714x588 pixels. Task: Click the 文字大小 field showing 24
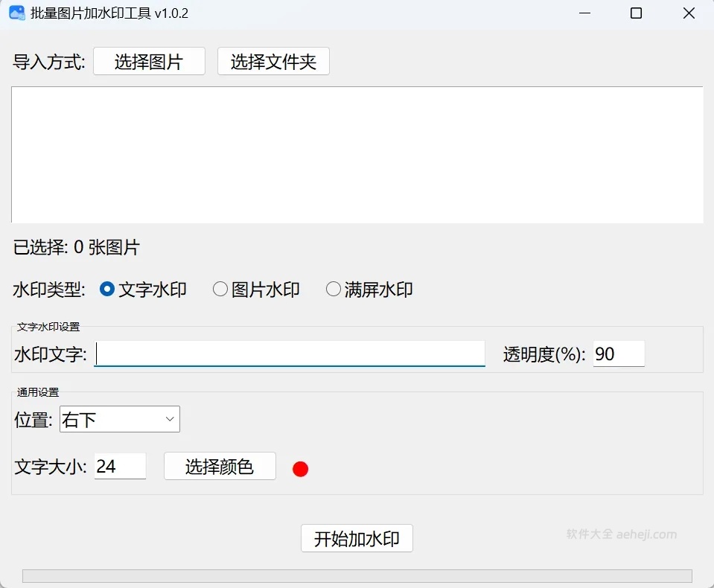point(120,466)
